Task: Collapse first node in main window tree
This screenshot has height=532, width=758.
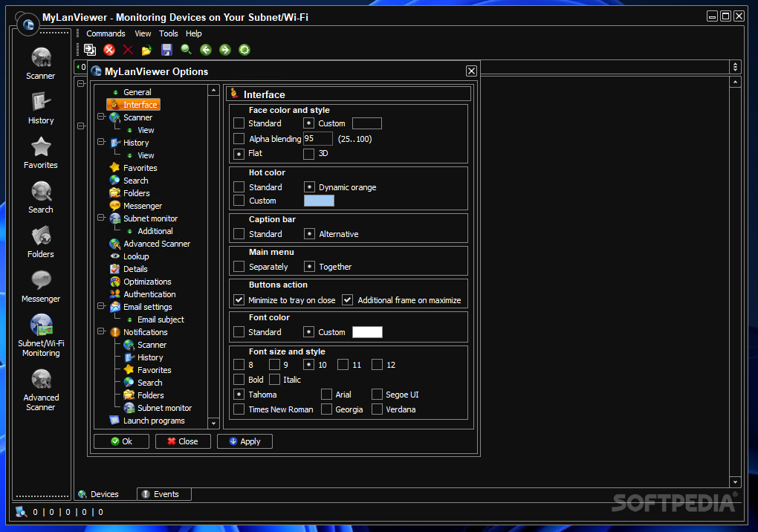Action: point(81,84)
